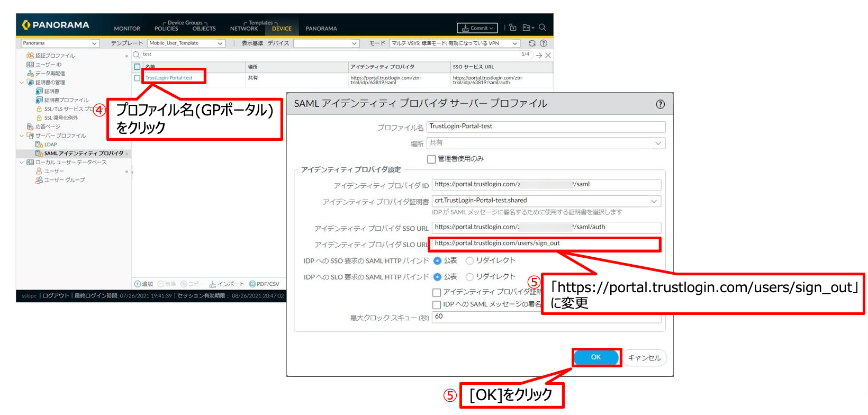Switch to the OBJECTS tab

204,29
